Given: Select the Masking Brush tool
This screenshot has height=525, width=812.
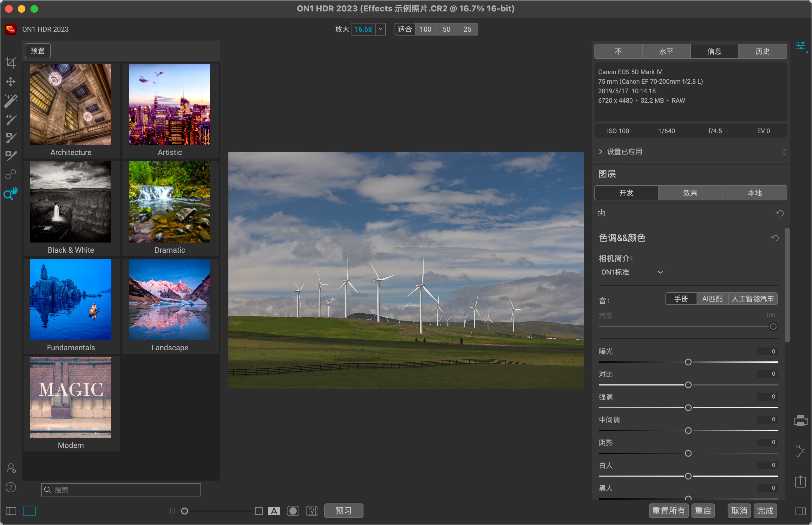Looking at the screenshot, I should click(x=10, y=138).
